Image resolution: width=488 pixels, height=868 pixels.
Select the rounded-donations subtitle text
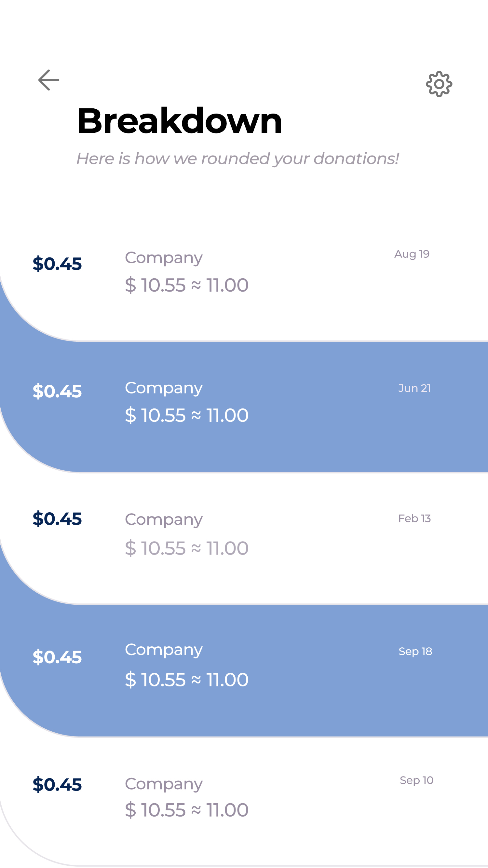pyautogui.click(x=237, y=158)
